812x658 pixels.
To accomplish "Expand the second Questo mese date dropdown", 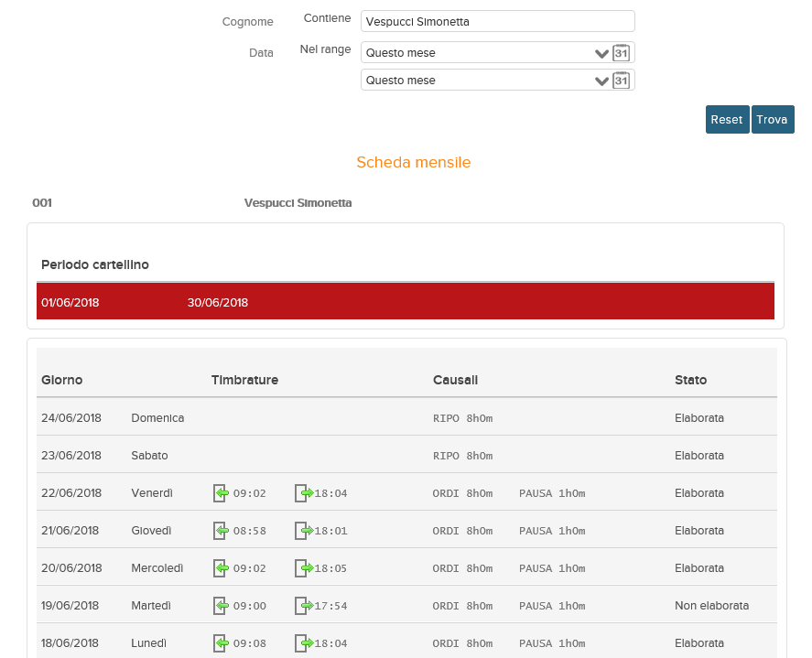I will (601, 81).
